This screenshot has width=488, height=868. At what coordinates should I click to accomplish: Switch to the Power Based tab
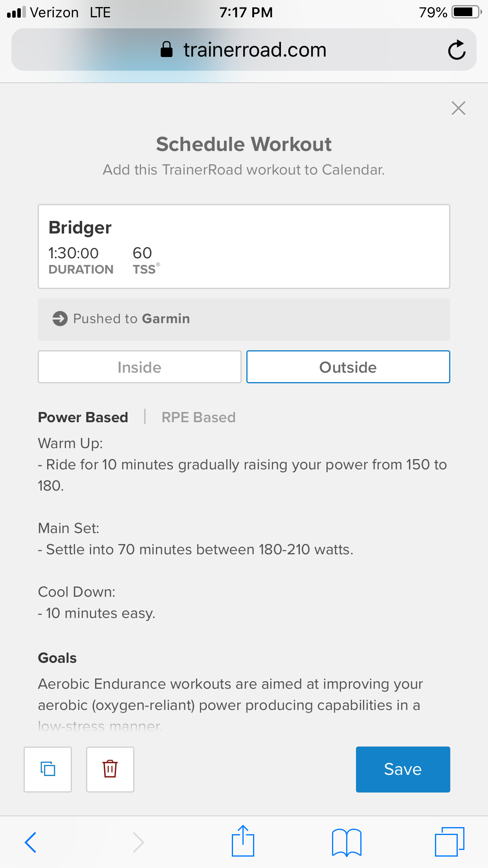pyautogui.click(x=83, y=417)
